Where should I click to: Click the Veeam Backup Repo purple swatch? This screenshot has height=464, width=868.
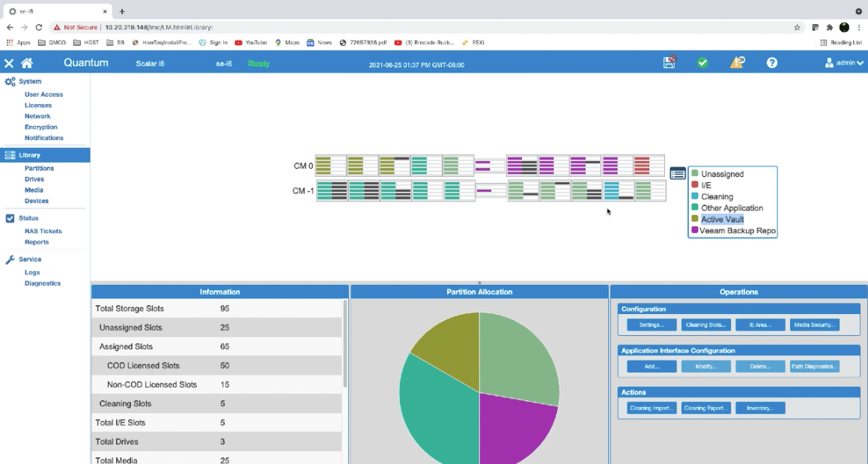(x=695, y=230)
